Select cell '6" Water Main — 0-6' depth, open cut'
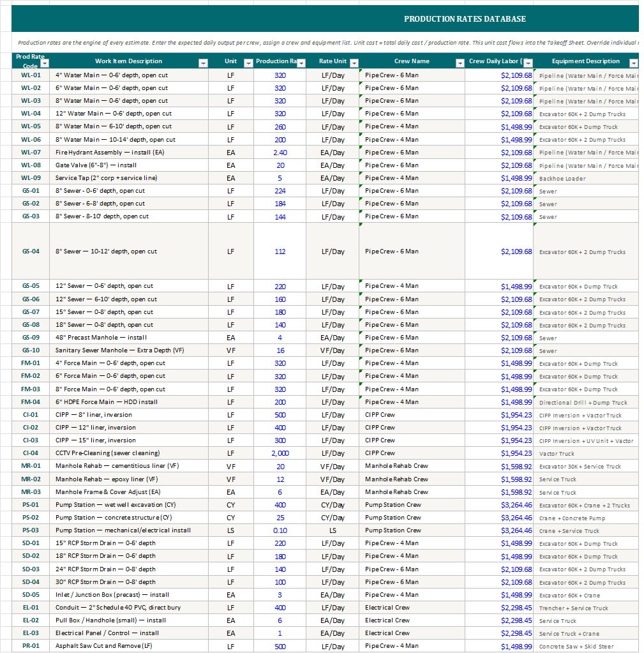Screen dimensions: 644x653 coord(129,88)
